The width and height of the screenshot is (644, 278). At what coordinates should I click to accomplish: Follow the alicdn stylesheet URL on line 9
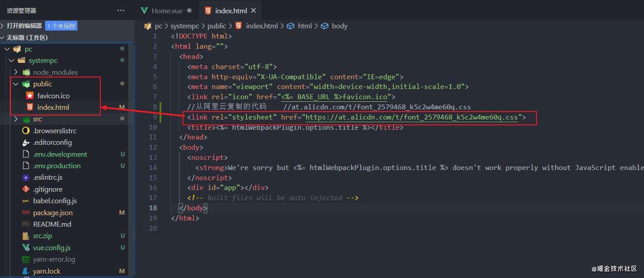click(x=412, y=117)
